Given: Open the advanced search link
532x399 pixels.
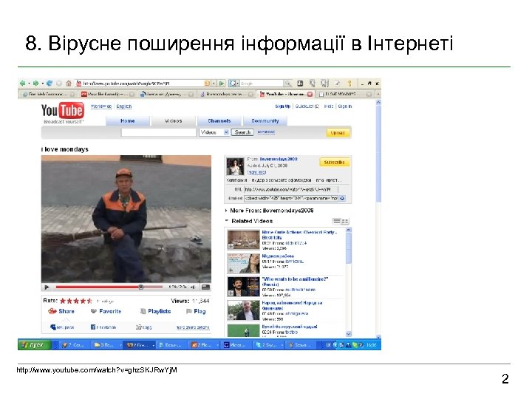Looking at the screenshot, I should click(266, 132).
